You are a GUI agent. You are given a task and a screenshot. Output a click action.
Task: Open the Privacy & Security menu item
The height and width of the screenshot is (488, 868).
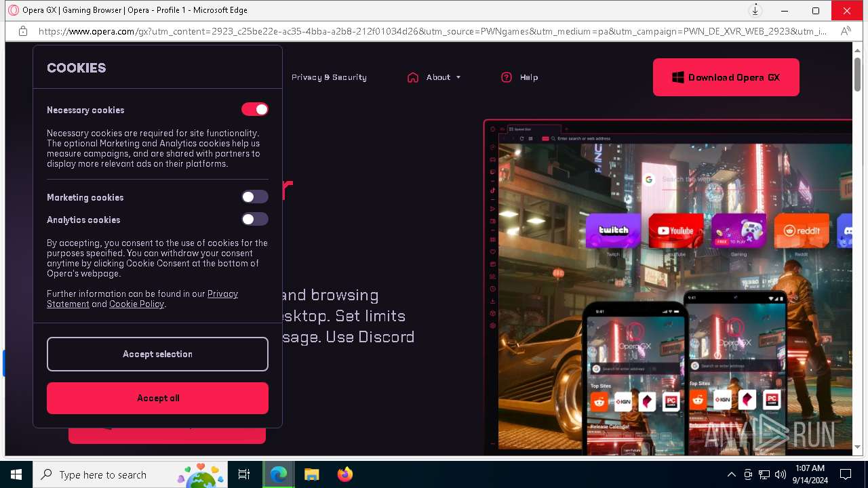point(329,77)
